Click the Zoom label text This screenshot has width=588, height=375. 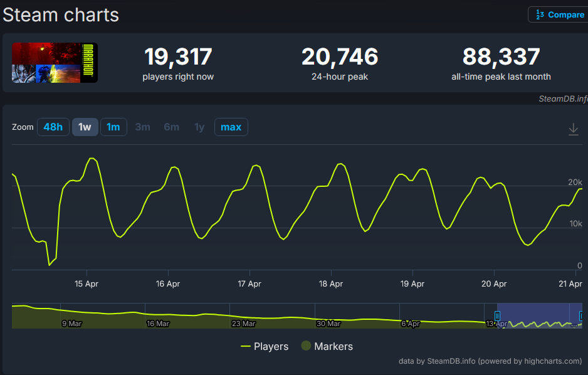pos(23,127)
